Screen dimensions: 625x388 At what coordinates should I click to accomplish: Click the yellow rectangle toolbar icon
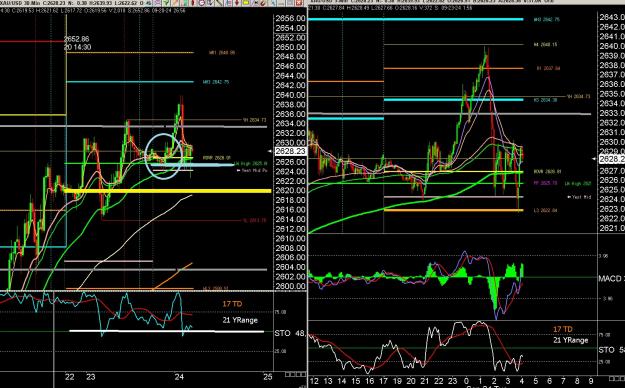pyautogui.click(x=246, y=2)
